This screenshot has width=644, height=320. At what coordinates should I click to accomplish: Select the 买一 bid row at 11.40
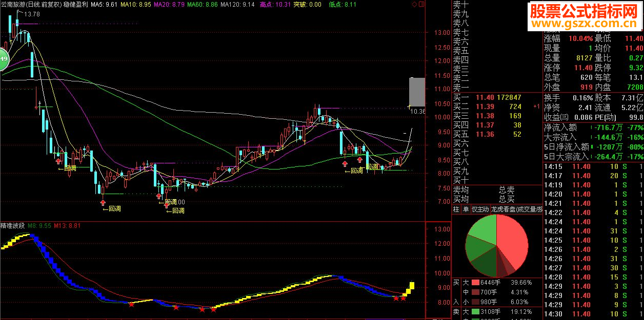tap(497, 97)
